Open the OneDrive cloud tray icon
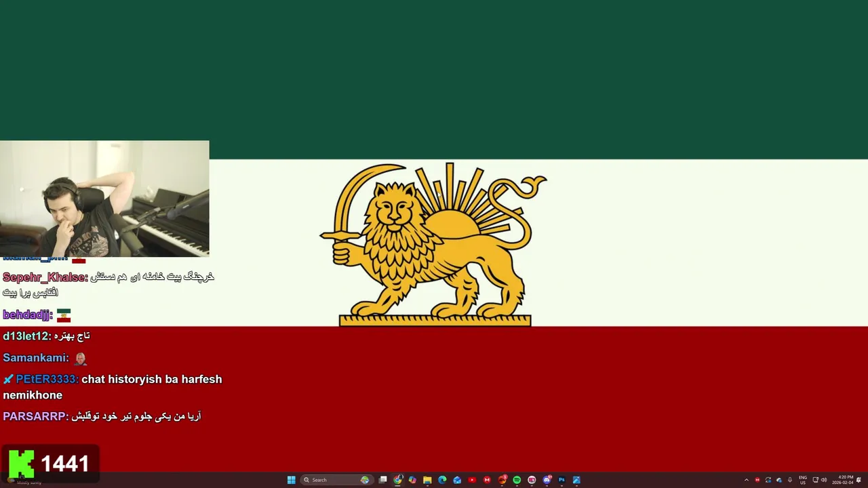 tap(779, 480)
